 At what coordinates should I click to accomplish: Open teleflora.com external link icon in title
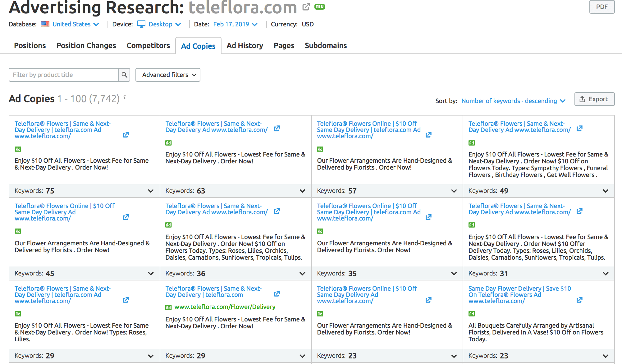click(x=306, y=7)
